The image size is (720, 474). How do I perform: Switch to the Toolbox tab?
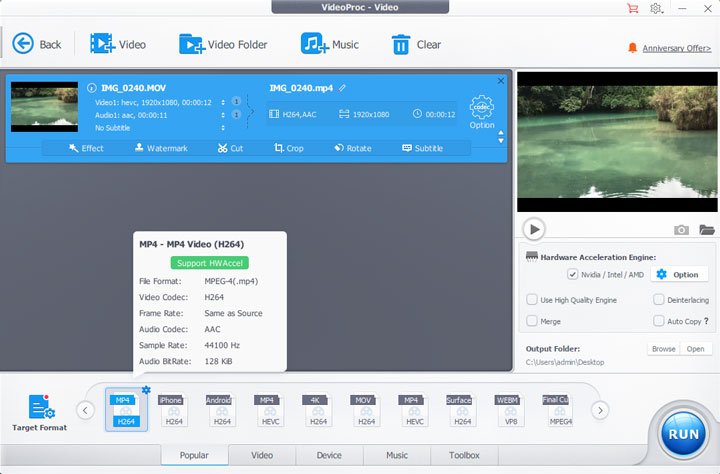464,455
